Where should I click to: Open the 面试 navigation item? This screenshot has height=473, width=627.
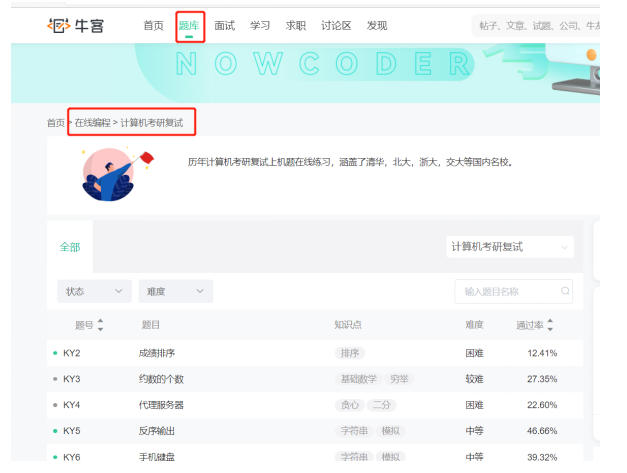coord(225,25)
